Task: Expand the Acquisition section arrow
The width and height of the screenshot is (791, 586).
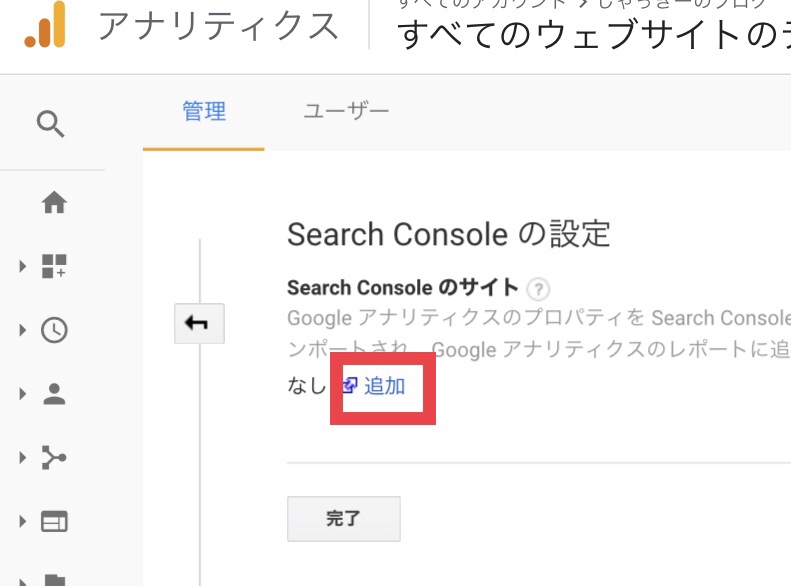Action: (x=22, y=457)
